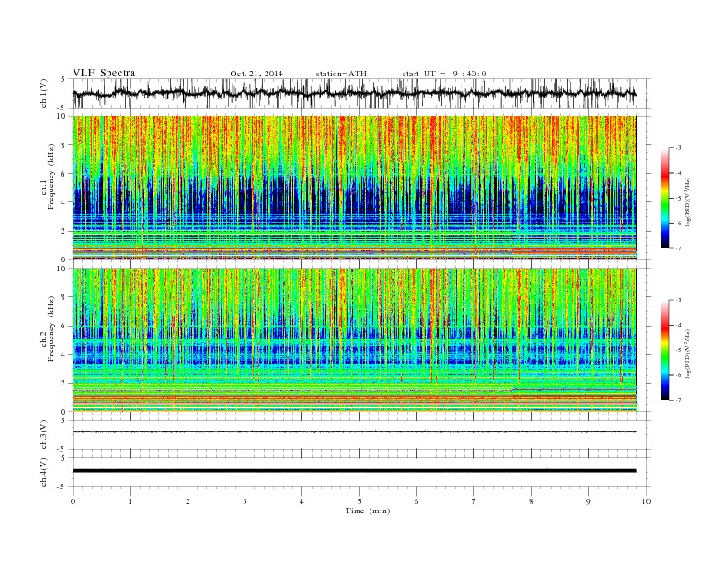Viewport: 728px width, 563px height.
Task: Select ch.2 "Frequency (kHz)" axis label
Action: [x=51, y=329]
